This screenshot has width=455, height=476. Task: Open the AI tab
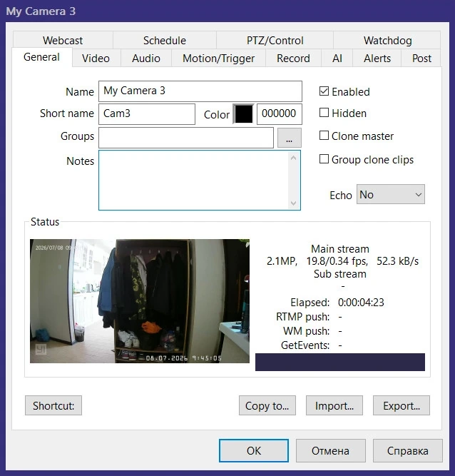[337, 59]
